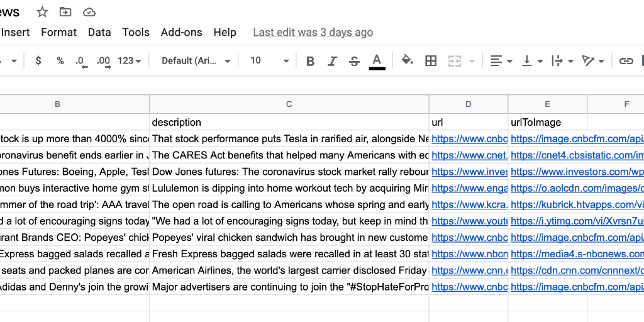Decrease decimal places
Screen dimensions: 644x322
tap(80, 61)
